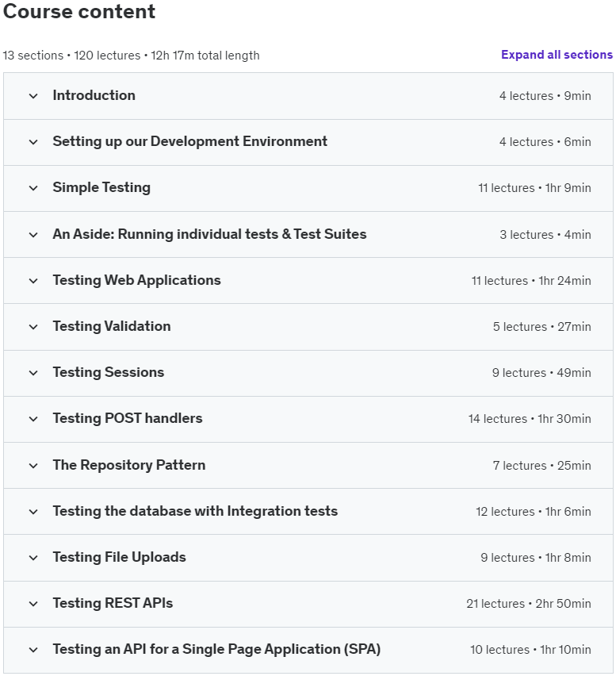Click the 14 lectures • 1hr 30min label
The height and width of the screenshot is (676, 616).
(530, 419)
